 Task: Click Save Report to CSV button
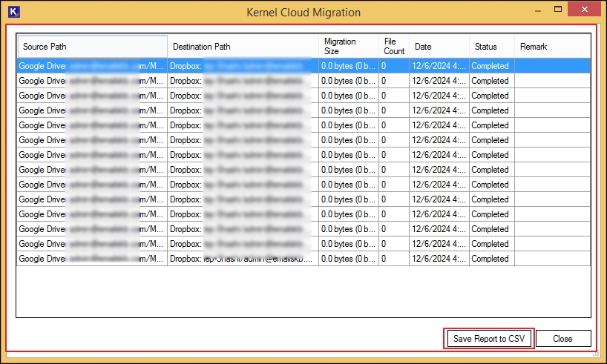(489, 339)
